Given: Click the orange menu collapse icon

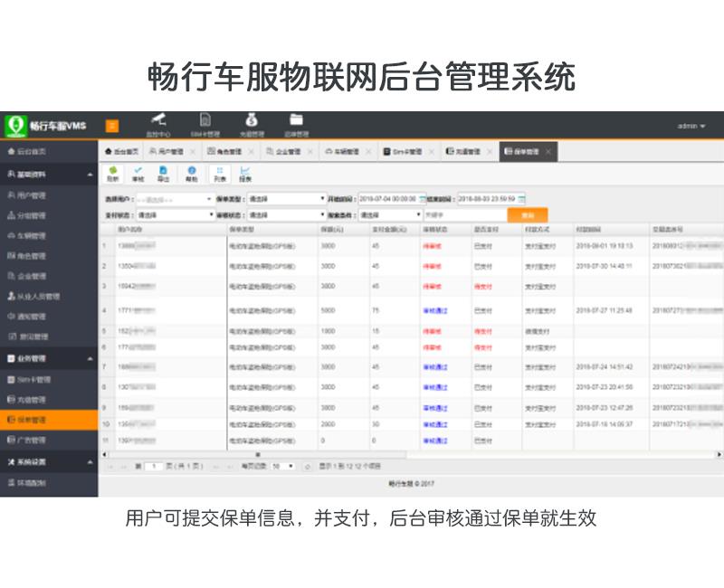Looking at the screenshot, I should [x=112, y=126].
